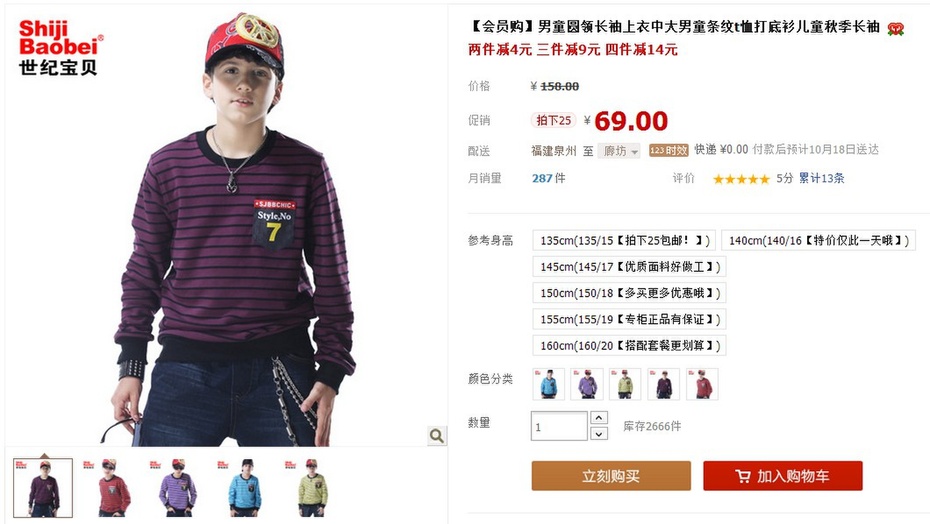Increase quantity with the up arrow
Screen dimensions: 930x524
tap(599, 418)
